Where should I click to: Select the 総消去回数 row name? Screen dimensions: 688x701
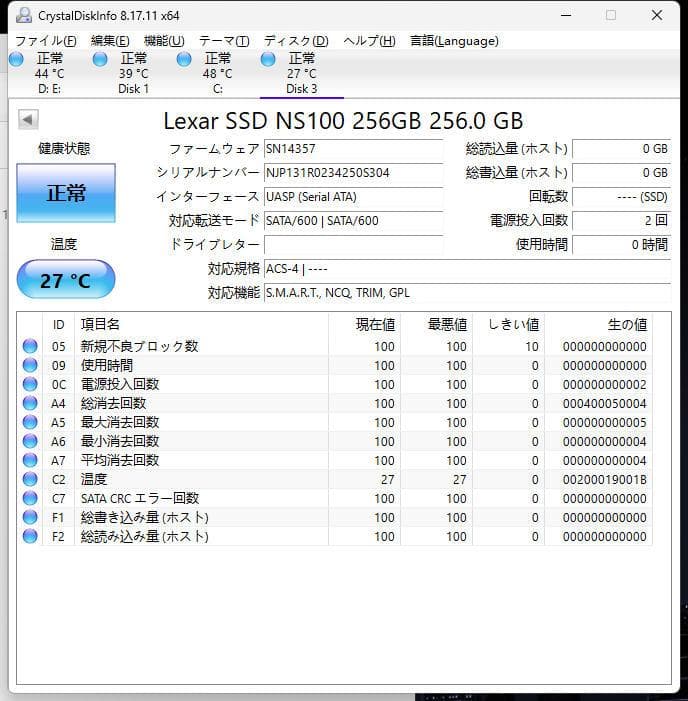click(114, 403)
